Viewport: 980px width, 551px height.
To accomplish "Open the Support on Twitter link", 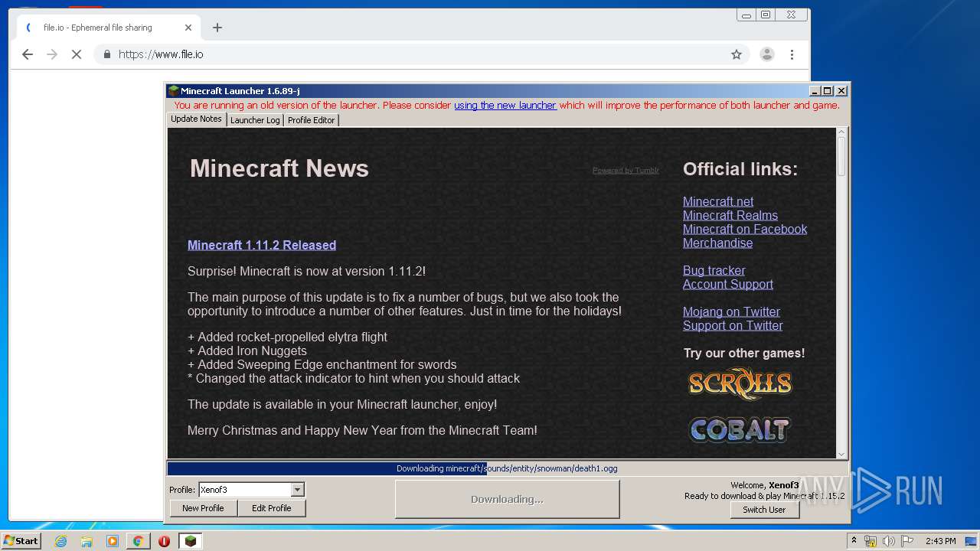I will click(x=733, y=325).
